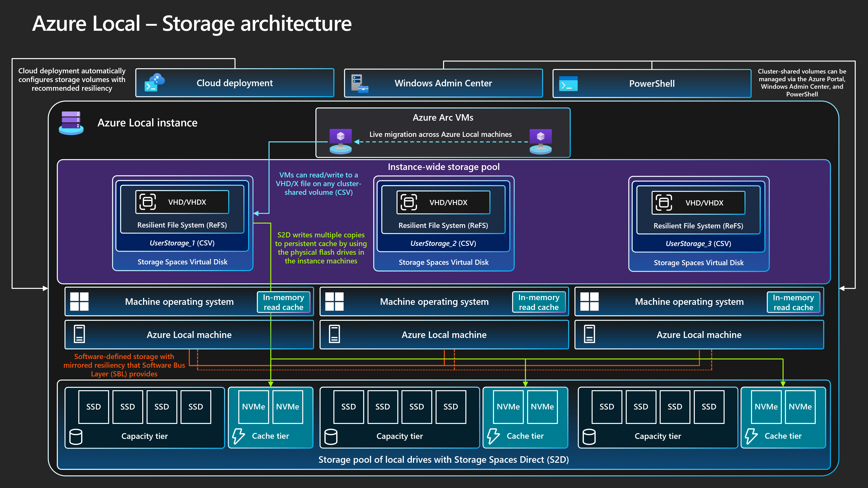The height and width of the screenshot is (488, 868).
Task: Click the Cloud deployment cloud-shell icon
Action: point(154,83)
